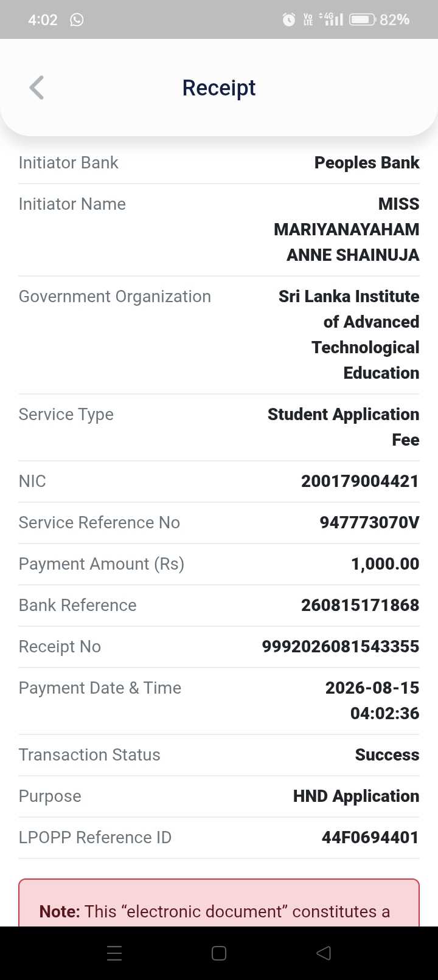
Task: Tap the Transaction Status Success value
Action: (x=388, y=754)
